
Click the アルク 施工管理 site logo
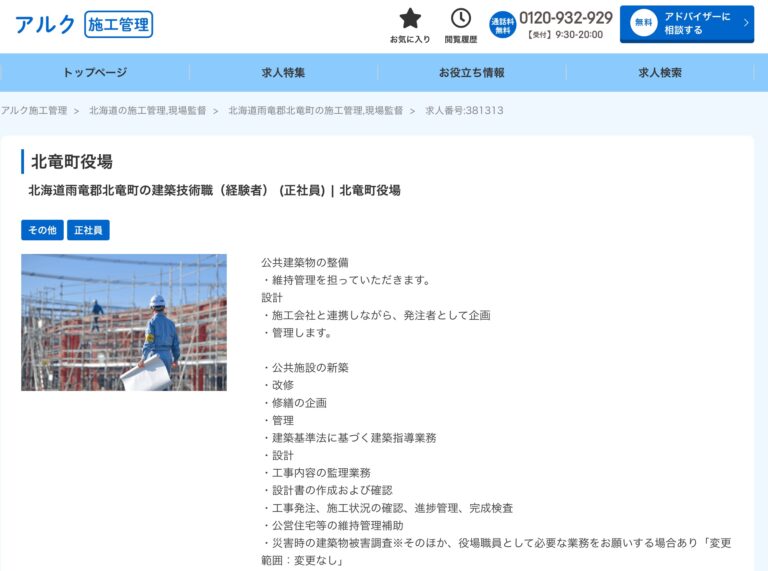84,24
